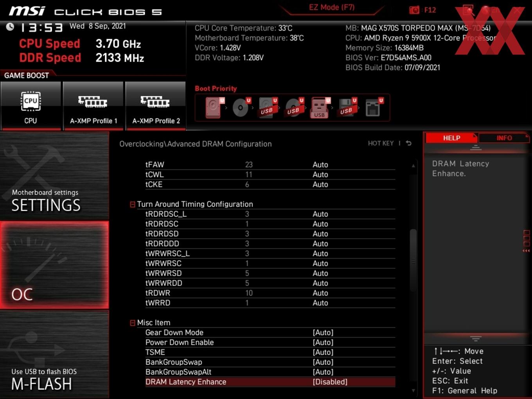Viewport: 532px width, 399px height.
Task: Select the tWRWRDD timing row
Action: pyautogui.click(x=270, y=283)
